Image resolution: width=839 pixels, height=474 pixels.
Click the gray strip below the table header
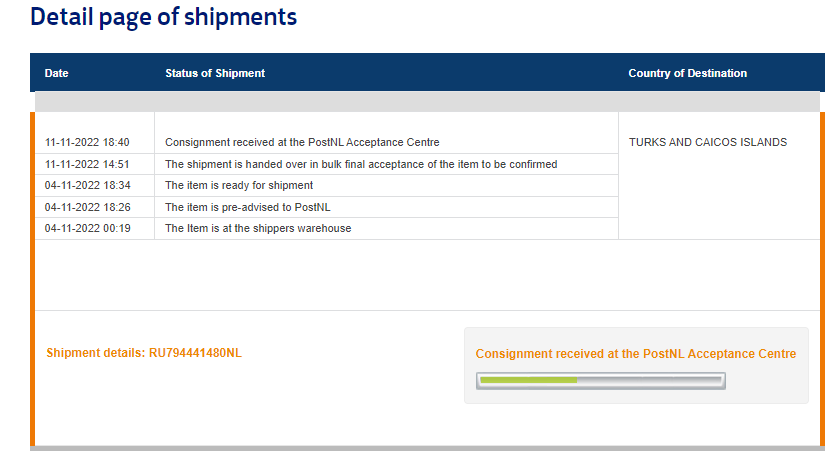[x=429, y=101]
